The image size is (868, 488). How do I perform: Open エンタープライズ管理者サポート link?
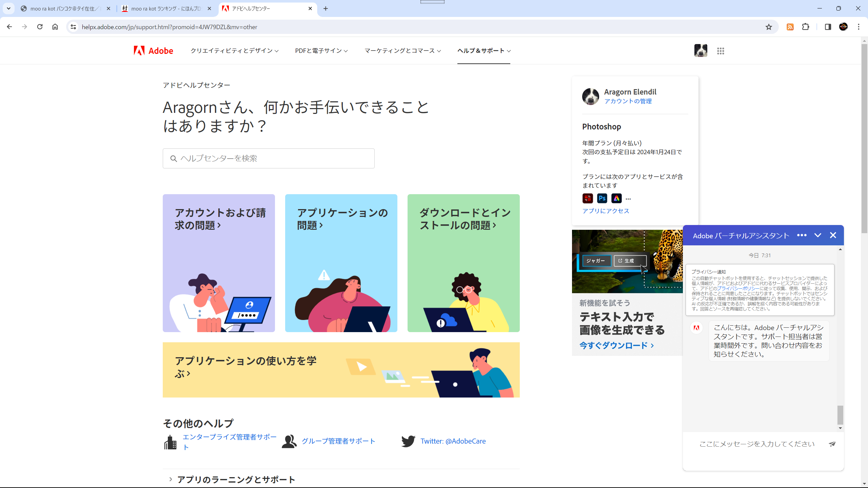point(229,442)
